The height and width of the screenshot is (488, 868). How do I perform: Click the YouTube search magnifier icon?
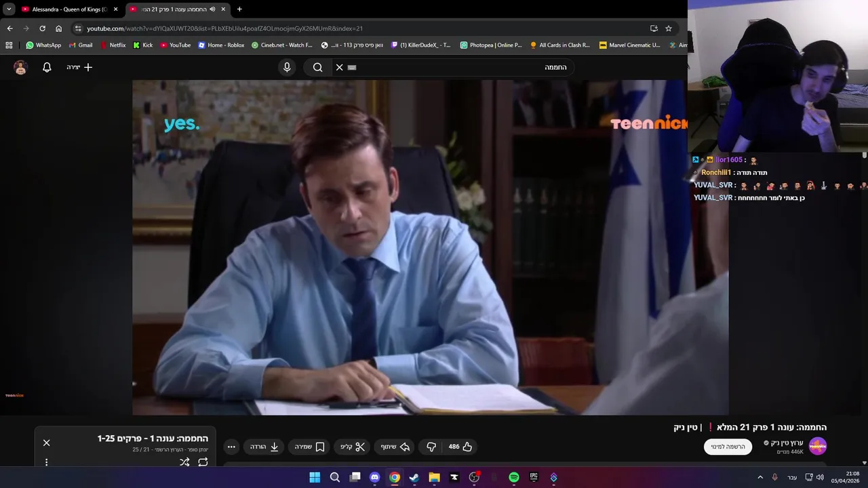pos(317,67)
